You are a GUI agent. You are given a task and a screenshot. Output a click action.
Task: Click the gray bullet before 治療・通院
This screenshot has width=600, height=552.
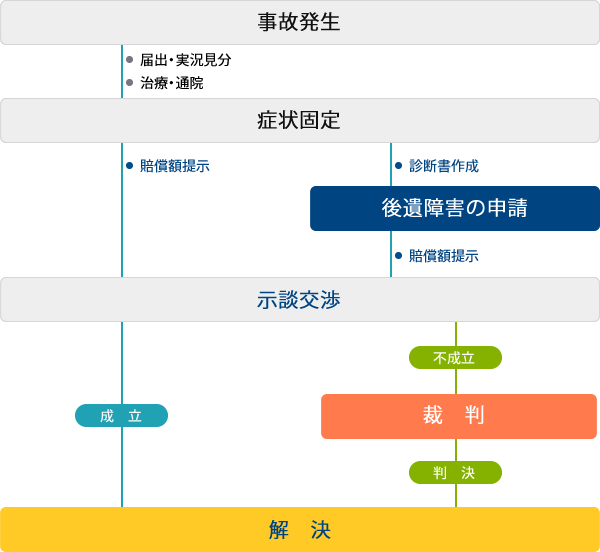(130, 83)
